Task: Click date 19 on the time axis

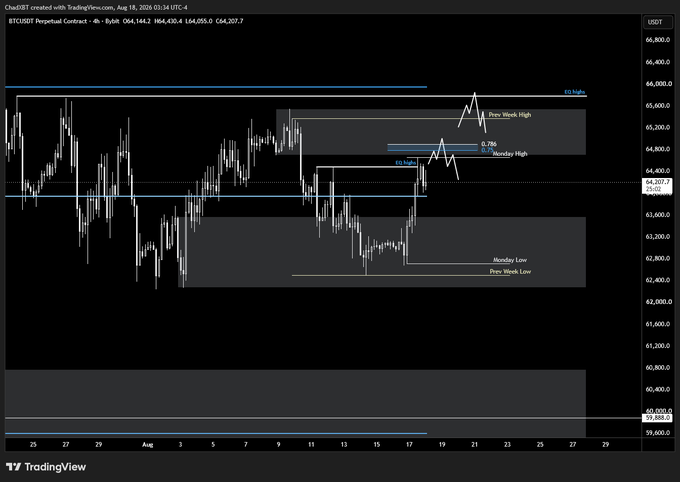Action: [442, 444]
